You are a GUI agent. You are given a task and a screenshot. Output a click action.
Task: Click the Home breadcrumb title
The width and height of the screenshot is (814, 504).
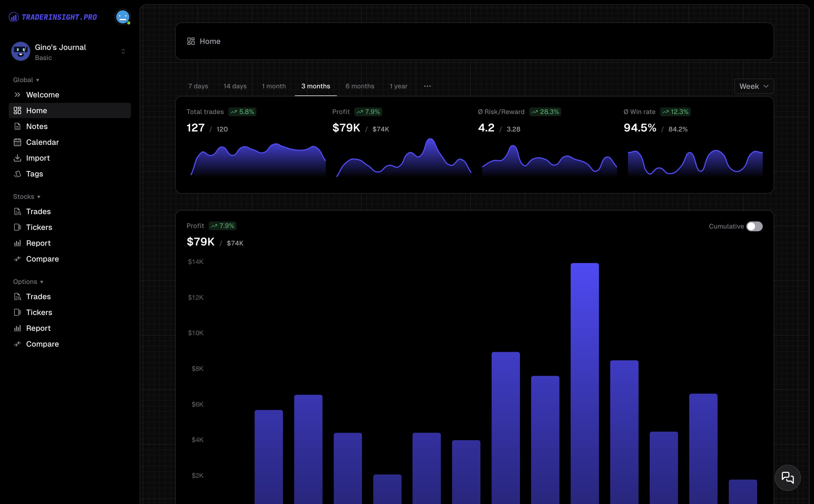(x=210, y=41)
